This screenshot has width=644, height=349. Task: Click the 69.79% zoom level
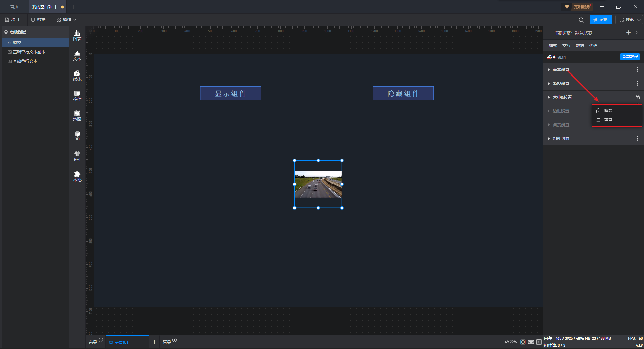[511, 342]
